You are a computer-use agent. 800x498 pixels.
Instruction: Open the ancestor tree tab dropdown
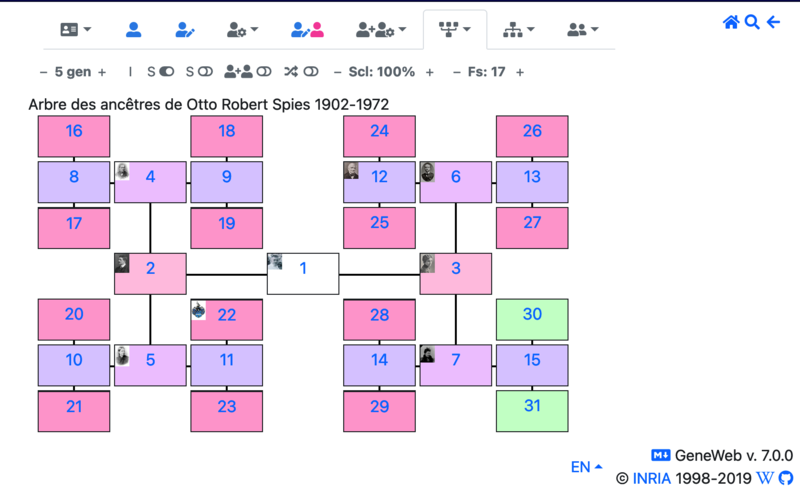pos(455,30)
